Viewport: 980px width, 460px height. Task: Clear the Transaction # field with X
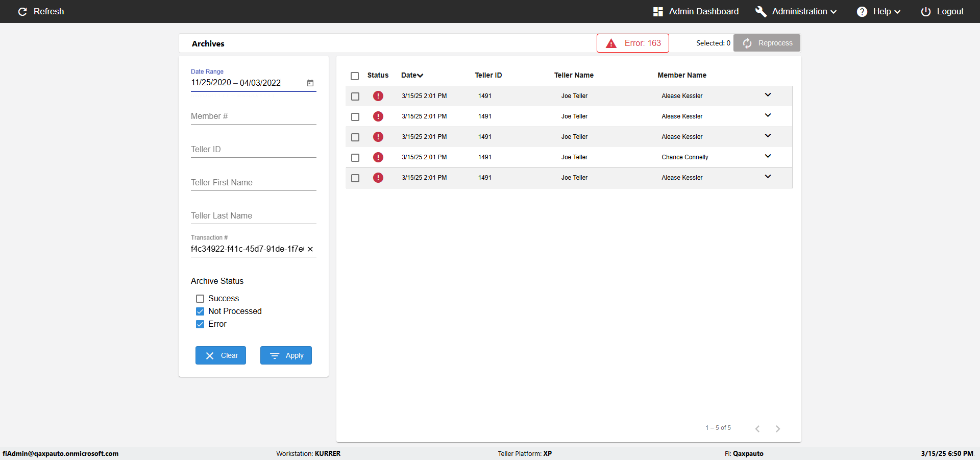coord(310,249)
